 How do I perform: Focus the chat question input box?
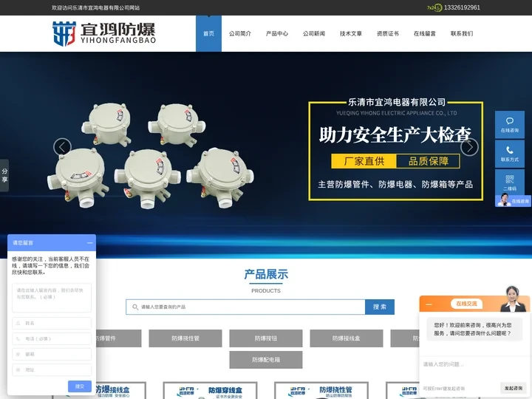pyautogui.click(x=474, y=369)
